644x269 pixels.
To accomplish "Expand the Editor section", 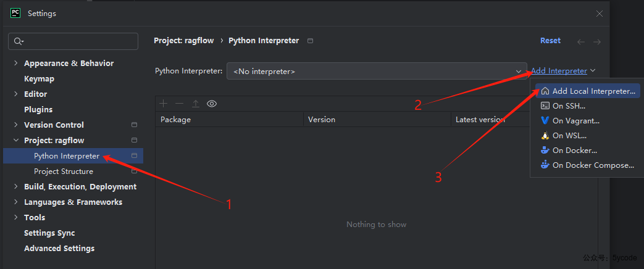I will [x=15, y=94].
